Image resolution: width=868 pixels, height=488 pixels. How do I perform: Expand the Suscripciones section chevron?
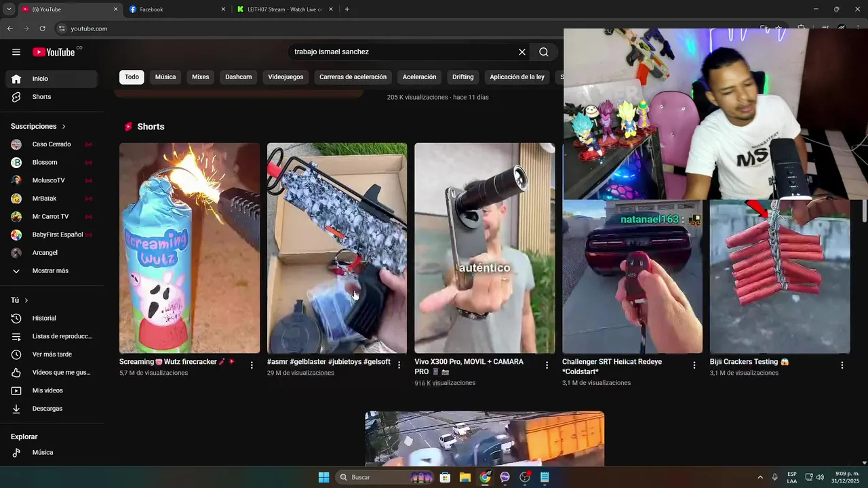pos(64,127)
